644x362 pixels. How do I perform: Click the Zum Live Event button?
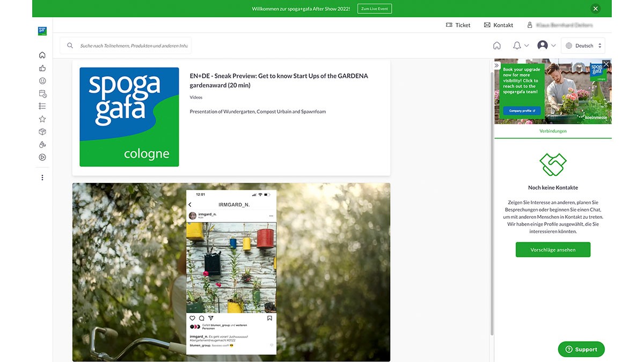(375, 9)
